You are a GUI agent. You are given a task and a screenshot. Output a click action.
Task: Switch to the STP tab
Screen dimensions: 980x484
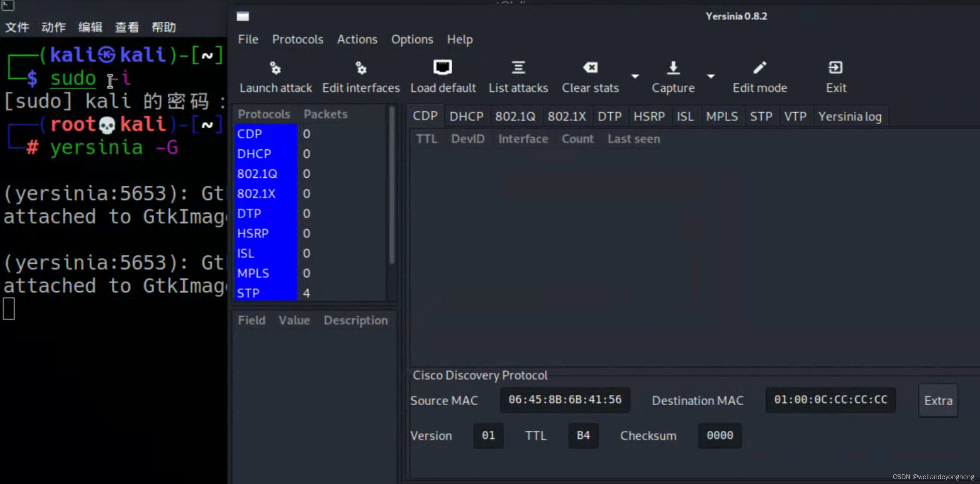coord(761,116)
